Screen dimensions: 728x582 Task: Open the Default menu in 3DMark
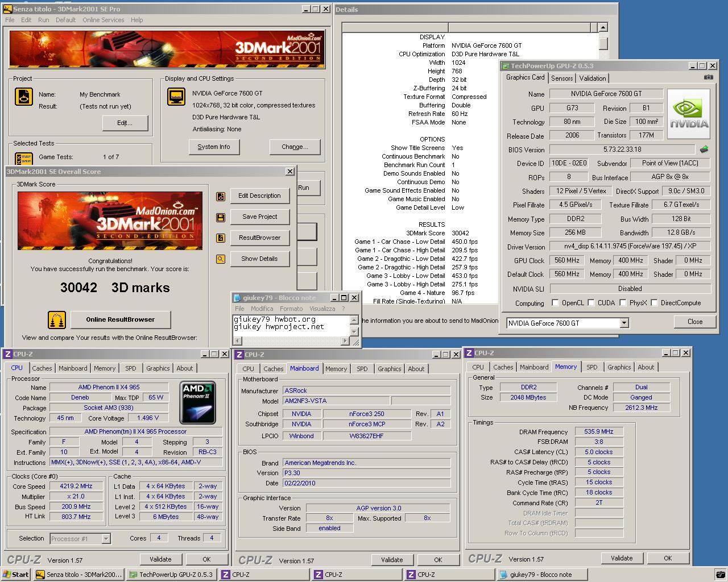tap(65, 20)
